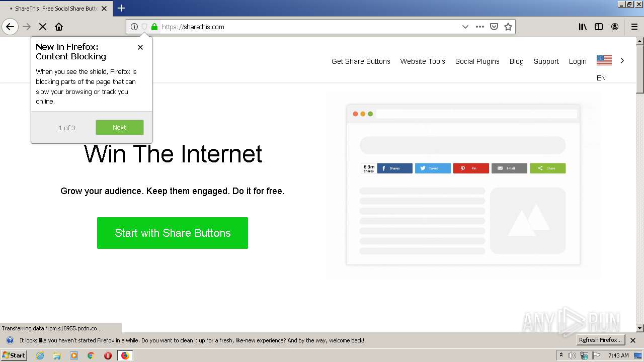Show address bar history dropdown arrow
The height and width of the screenshot is (362, 644).
[x=465, y=27]
